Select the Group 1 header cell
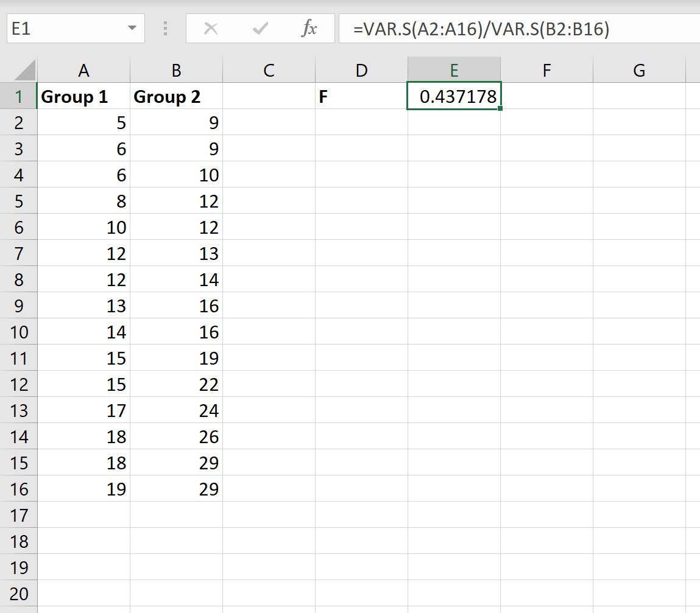 click(x=83, y=96)
